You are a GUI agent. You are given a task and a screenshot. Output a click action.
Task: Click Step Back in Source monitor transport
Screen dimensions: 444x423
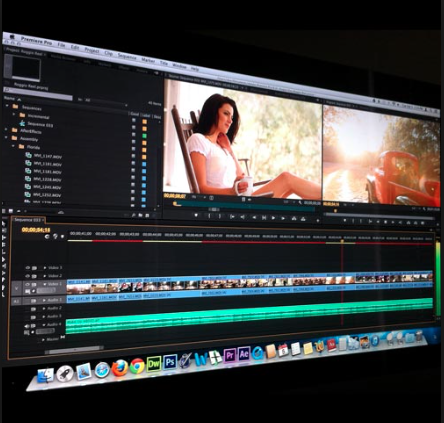(254, 217)
